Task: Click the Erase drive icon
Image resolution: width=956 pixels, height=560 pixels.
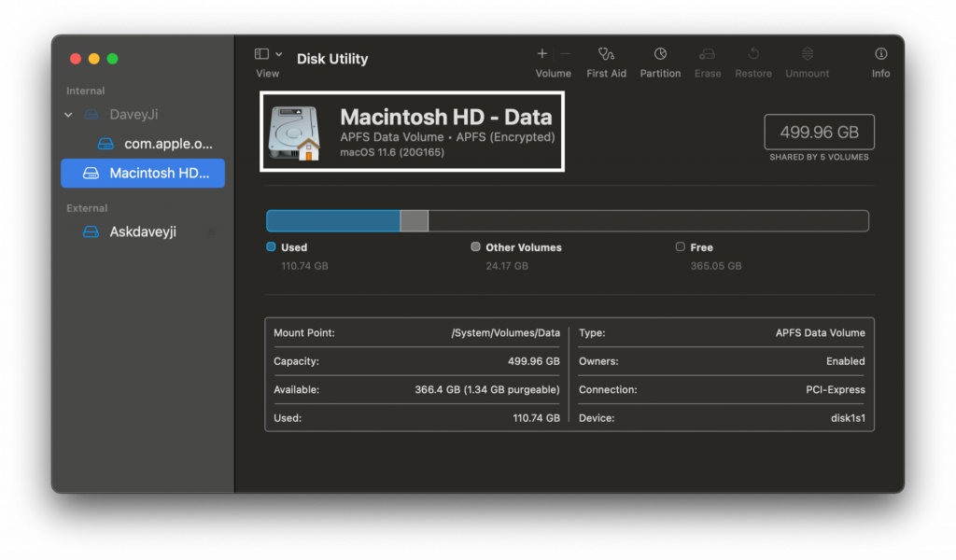Action: point(708,54)
